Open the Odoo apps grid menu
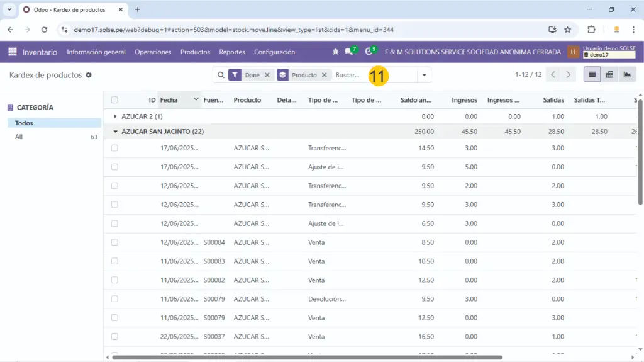Screen dimensions: 644x362 (x=13, y=52)
